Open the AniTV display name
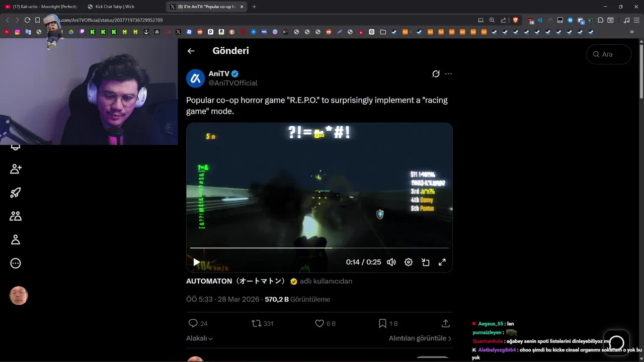 point(219,73)
